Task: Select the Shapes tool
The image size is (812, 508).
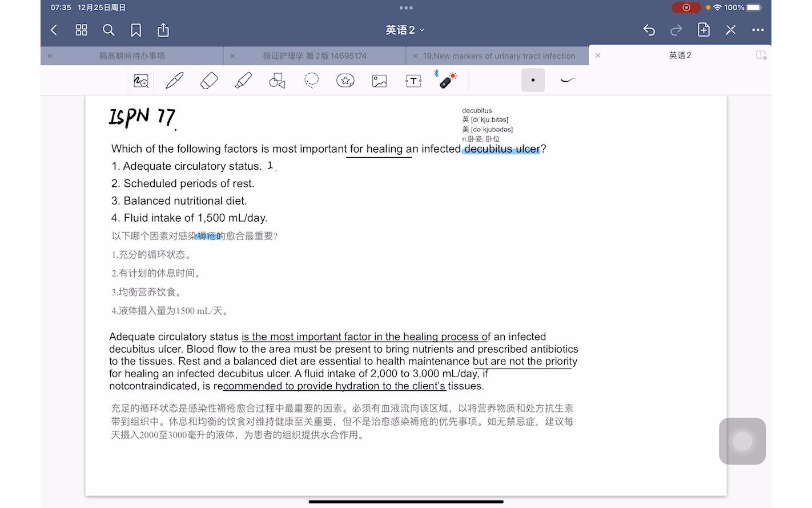Action: click(x=277, y=81)
